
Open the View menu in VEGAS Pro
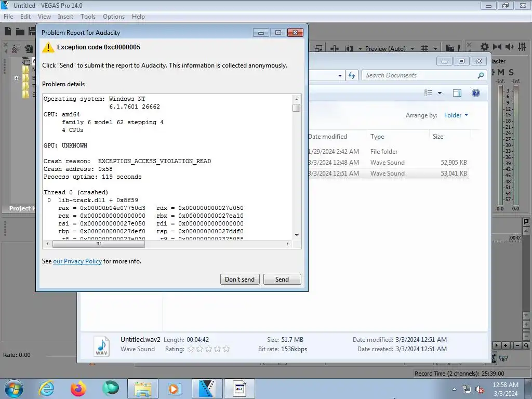pyautogui.click(x=44, y=17)
